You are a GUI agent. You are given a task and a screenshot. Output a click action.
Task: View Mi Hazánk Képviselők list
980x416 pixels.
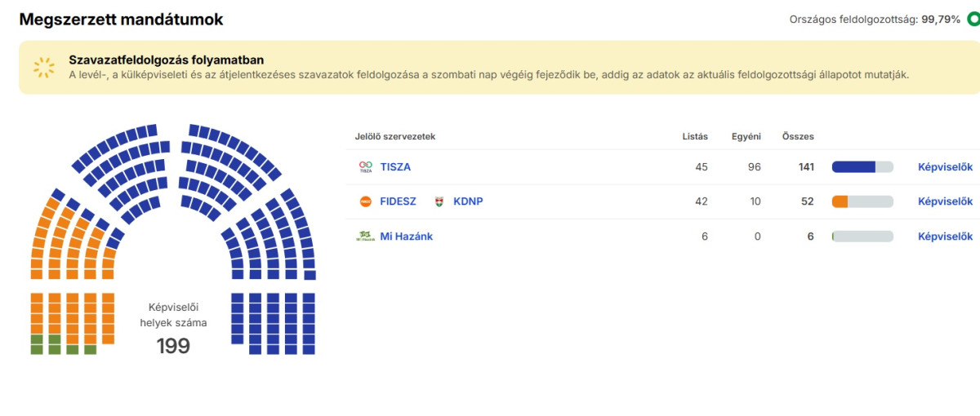(x=945, y=237)
